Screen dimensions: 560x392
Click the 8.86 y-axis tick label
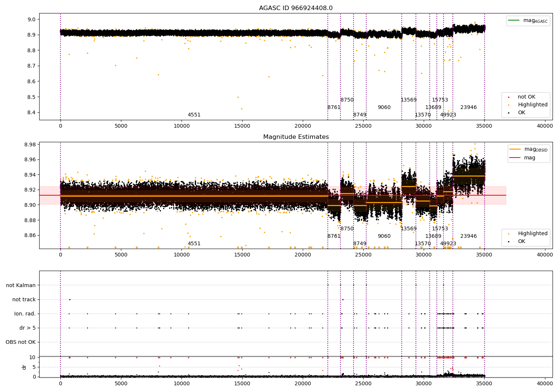click(x=30, y=236)
